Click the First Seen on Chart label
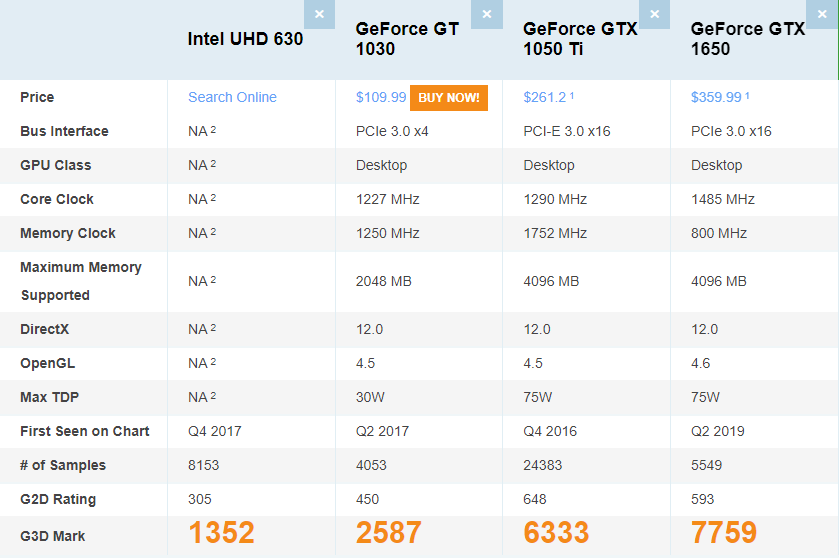The image size is (839, 558). [85, 431]
